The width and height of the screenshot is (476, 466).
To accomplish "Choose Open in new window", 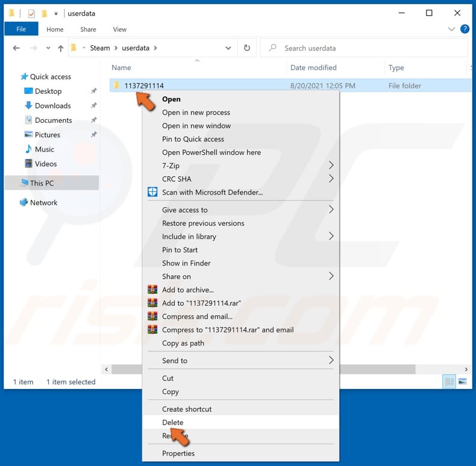I will [x=240, y=126].
